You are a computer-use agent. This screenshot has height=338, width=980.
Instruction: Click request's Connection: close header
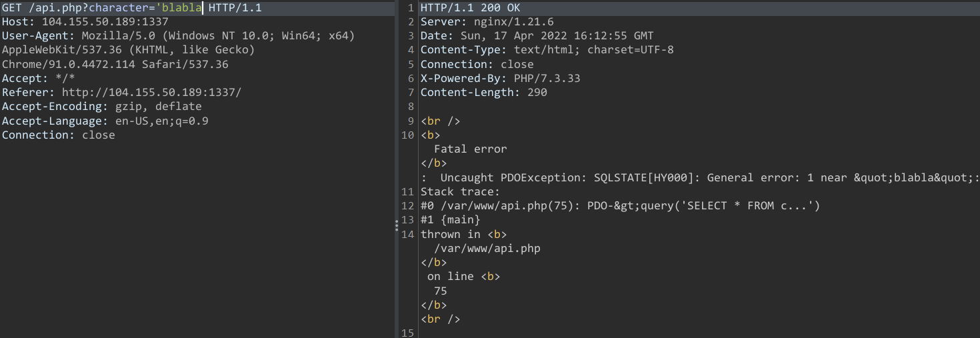tap(59, 135)
